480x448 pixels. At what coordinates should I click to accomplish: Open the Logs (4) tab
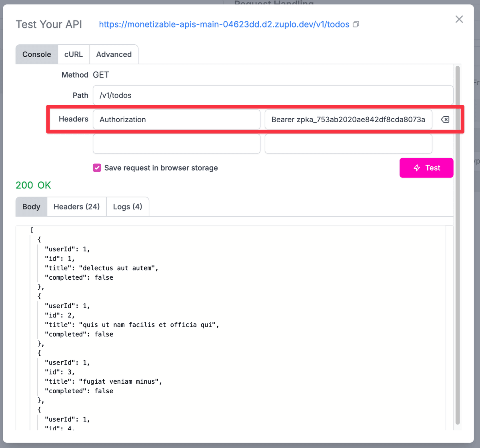(x=128, y=207)
